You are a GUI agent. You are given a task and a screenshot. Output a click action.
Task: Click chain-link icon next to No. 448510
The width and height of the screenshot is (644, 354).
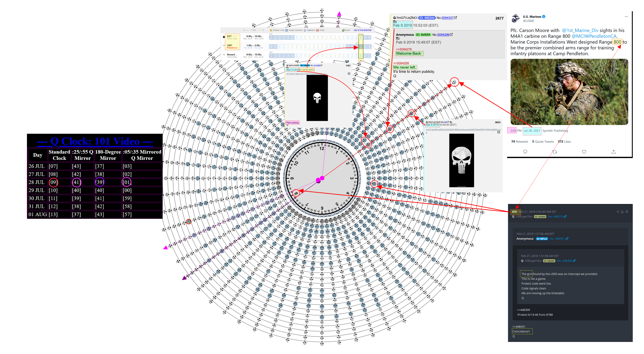[565, 217]
